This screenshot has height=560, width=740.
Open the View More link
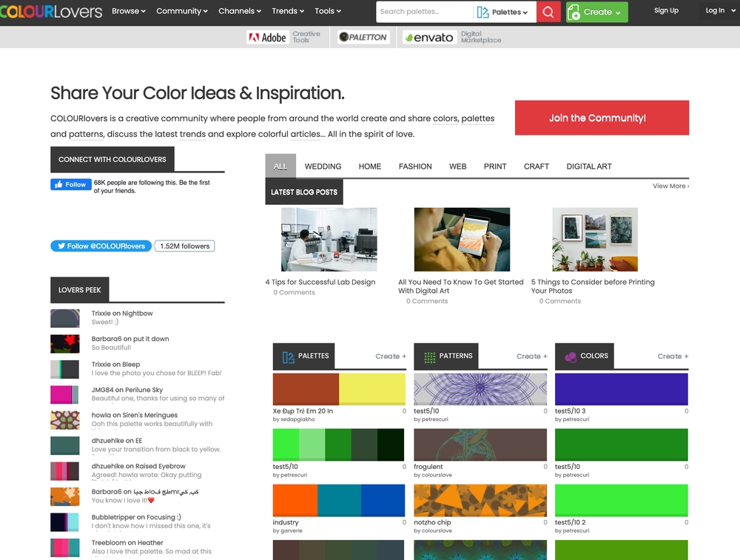tap(669, 186)
